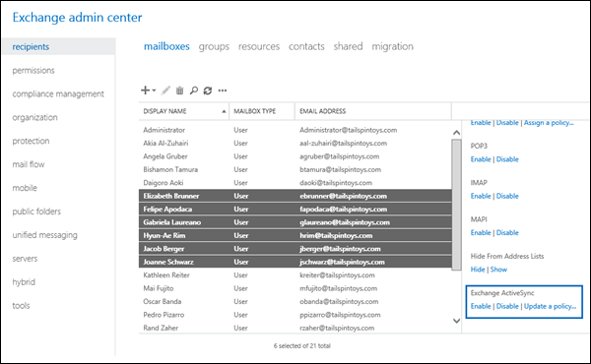The image size is (591, 364).
Task: Click Enable under Exchange ActiveSync
Action: (481, 306)
